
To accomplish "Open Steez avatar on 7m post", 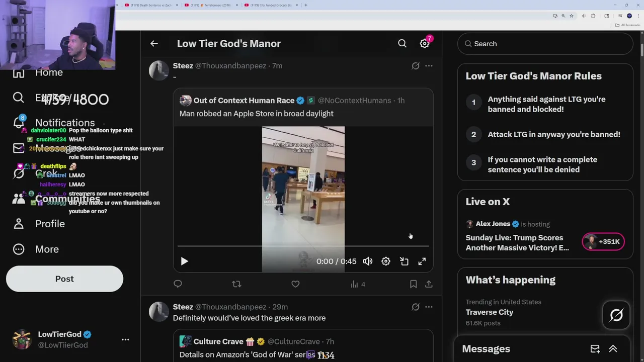I will click(x=158, y=71).
